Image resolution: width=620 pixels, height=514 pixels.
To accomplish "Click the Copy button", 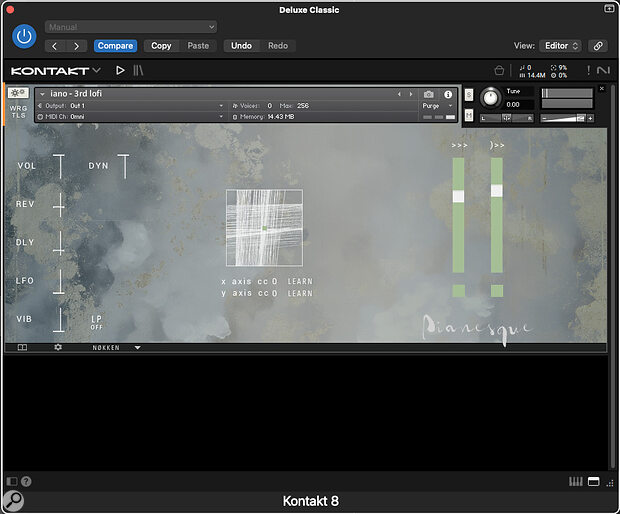I will 161,46.
